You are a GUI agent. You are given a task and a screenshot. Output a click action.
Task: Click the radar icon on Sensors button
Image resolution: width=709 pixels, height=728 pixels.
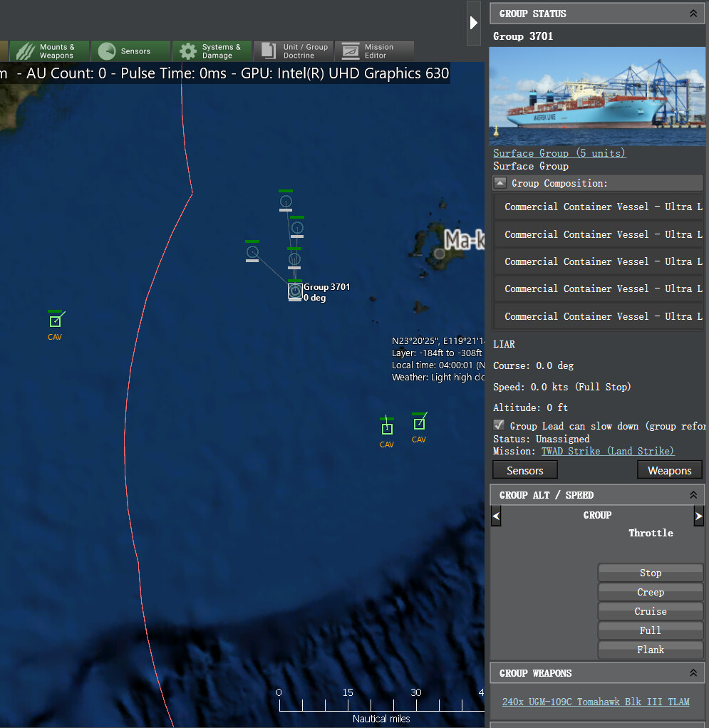(x=107, y=51)
